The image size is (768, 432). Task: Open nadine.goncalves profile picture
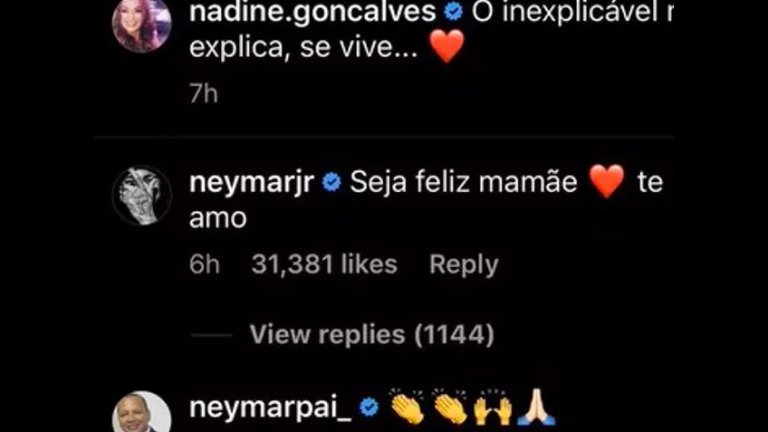pyautogui.click(x=142, y=24)
